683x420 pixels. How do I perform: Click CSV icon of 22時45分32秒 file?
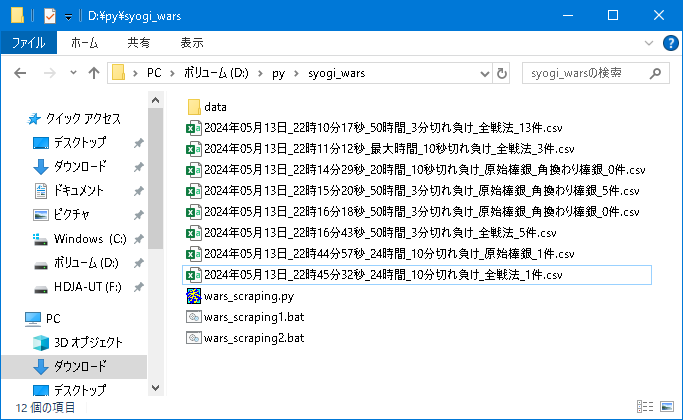coord(194,275)
